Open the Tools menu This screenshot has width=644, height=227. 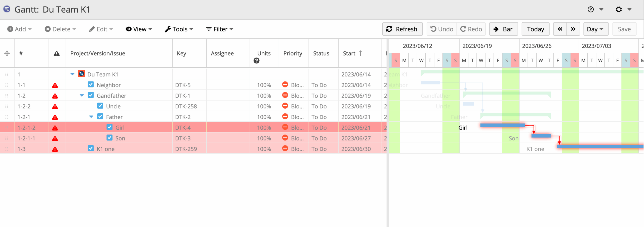(x=179, y=29)
